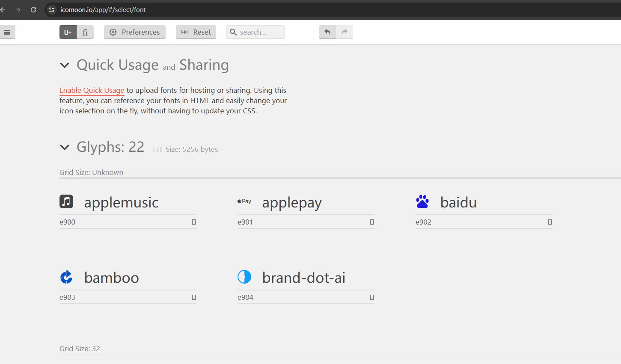The height and width of the screenshot is (364, 621).
Task: Open the Enable Quick Usage link
Action: click(92, 90)
